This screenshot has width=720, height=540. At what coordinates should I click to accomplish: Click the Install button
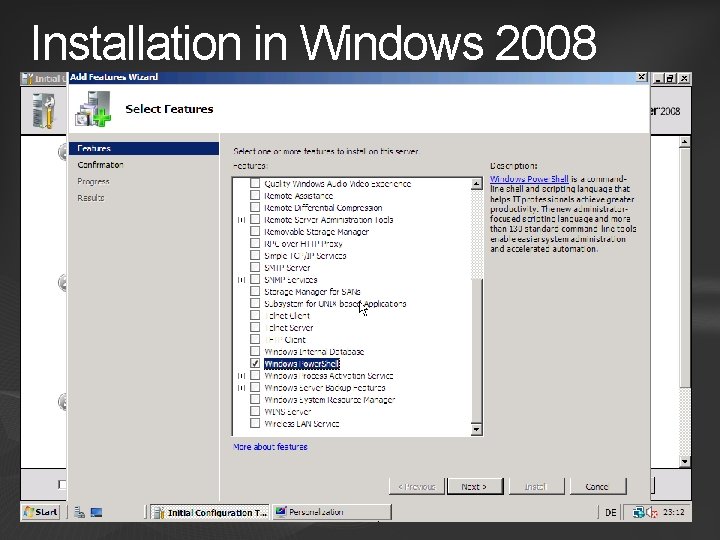pos(536,486)
